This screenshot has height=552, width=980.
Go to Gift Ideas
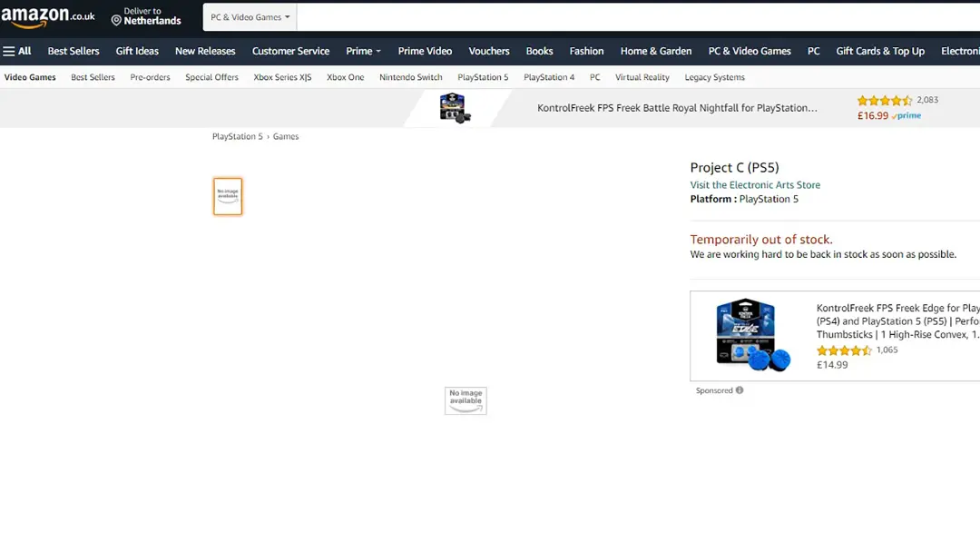[x=137, y=51]
